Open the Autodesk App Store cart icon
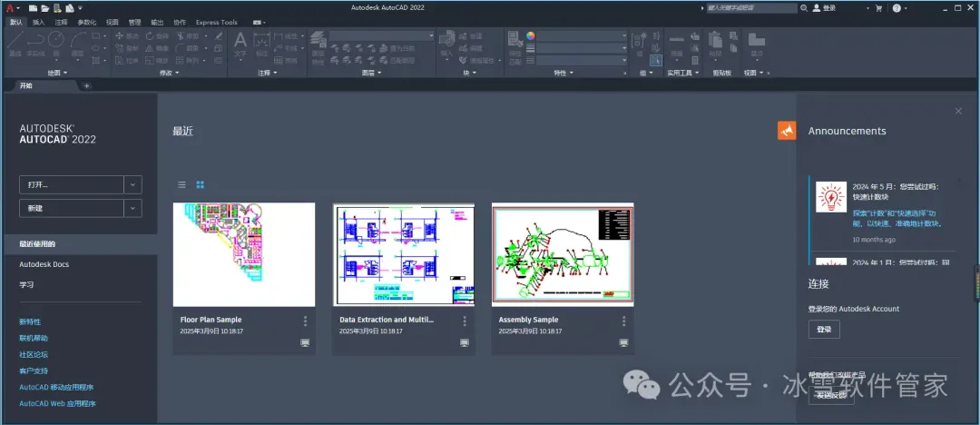Viewport: 980px width, 425px height. [x=878, y=8]
